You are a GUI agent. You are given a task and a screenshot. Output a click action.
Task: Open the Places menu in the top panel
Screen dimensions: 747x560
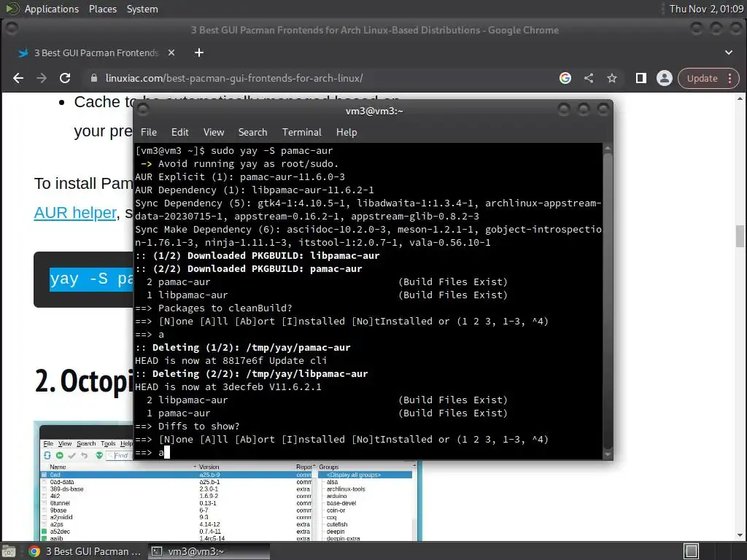(102, 9)
